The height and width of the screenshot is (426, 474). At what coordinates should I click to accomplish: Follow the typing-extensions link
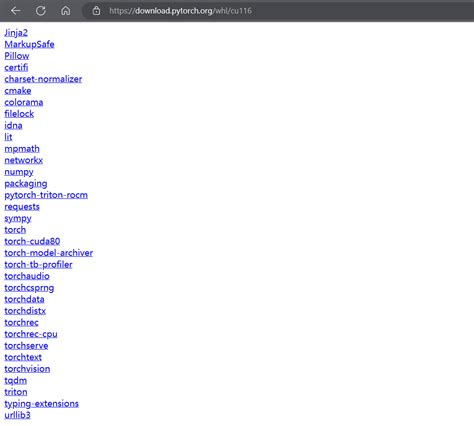coord(42,404)
